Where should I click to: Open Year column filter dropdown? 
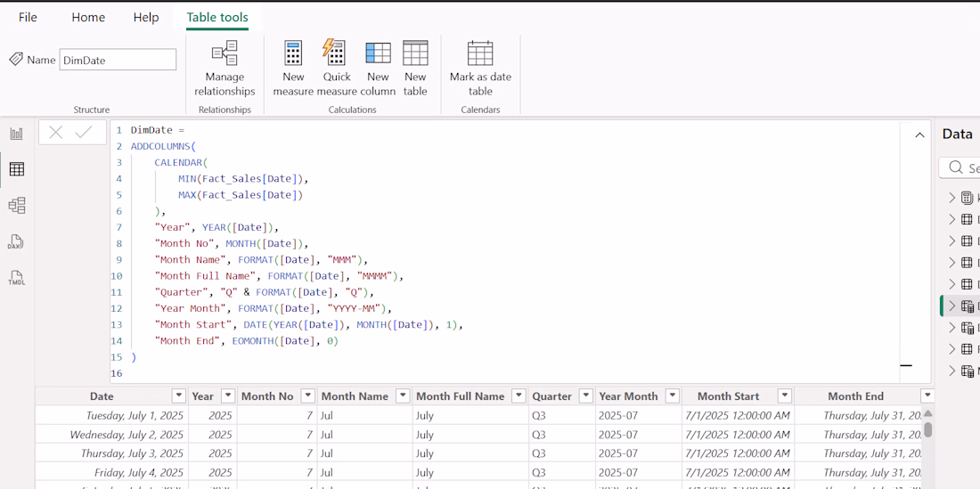[x=228, y=396]
